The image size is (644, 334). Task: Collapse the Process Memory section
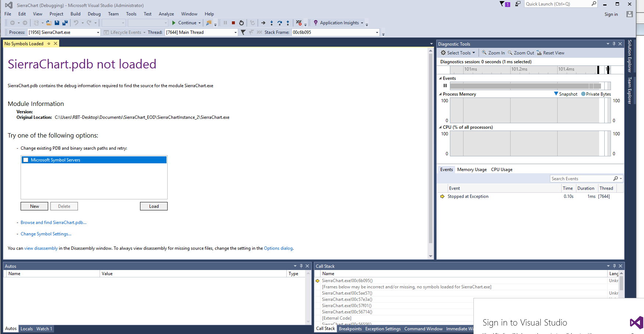point(440,94)
